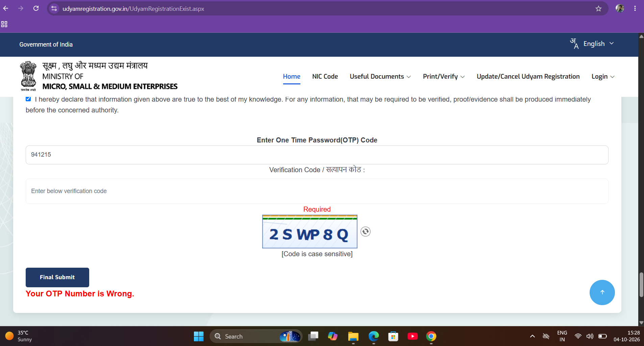Open Microsoft Store from taskbar

tap(393, 336)
